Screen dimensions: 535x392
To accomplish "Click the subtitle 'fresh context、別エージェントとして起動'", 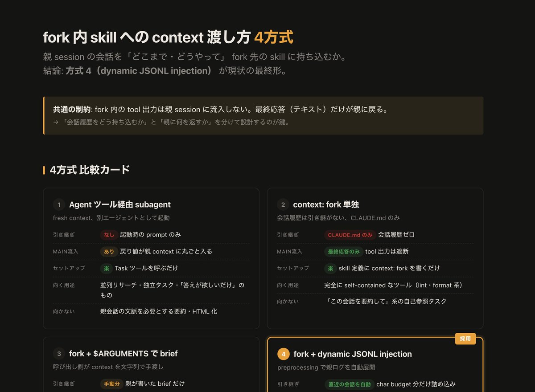I will [111, 218].
